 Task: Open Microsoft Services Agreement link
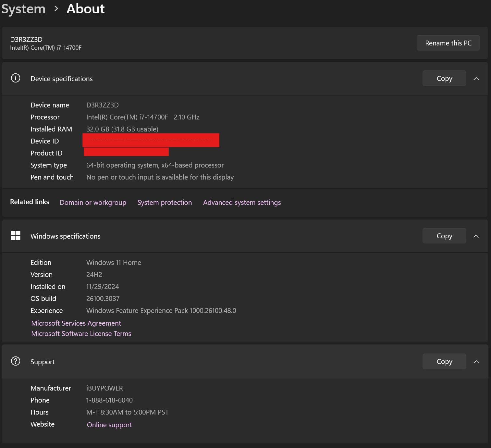point(76,323)
